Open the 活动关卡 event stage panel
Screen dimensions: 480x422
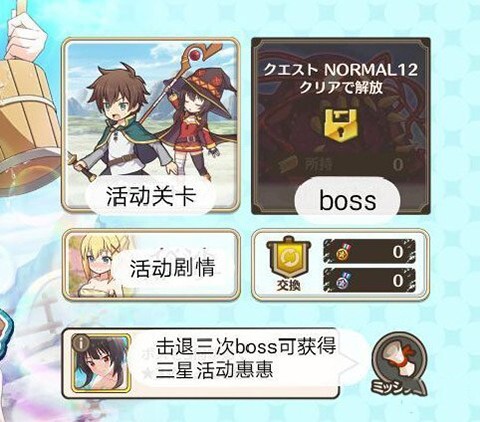[x=151, y=125]
